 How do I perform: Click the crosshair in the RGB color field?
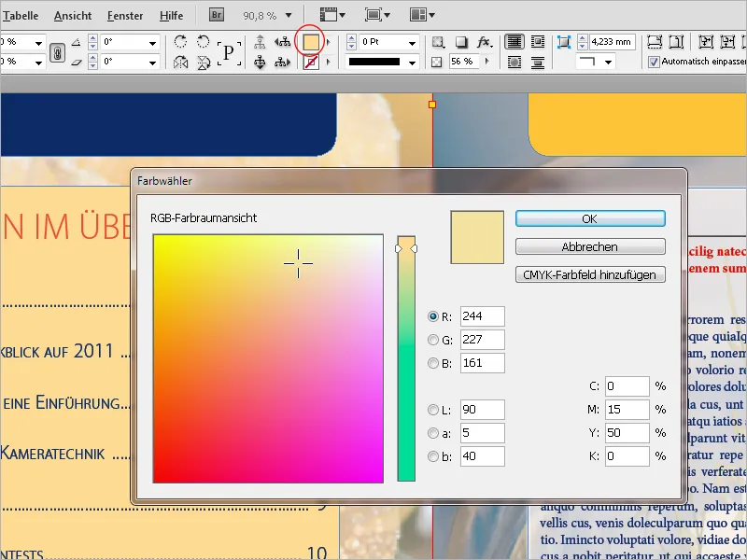click(298, 263)
